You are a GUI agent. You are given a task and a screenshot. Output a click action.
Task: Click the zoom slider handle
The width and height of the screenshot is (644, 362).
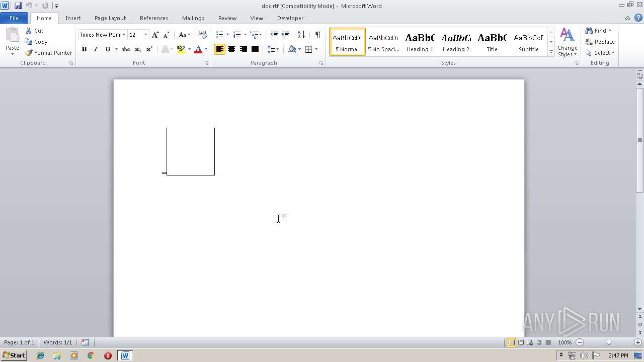(x=609, y=342)
